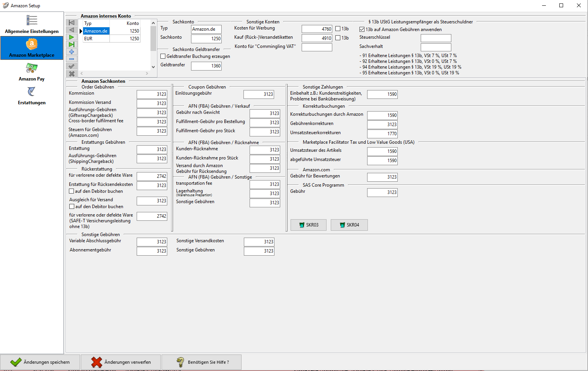588x371 pixels.
Task: Edit Umsatzsteuerkorrekturen field
Action: (382, 134)
